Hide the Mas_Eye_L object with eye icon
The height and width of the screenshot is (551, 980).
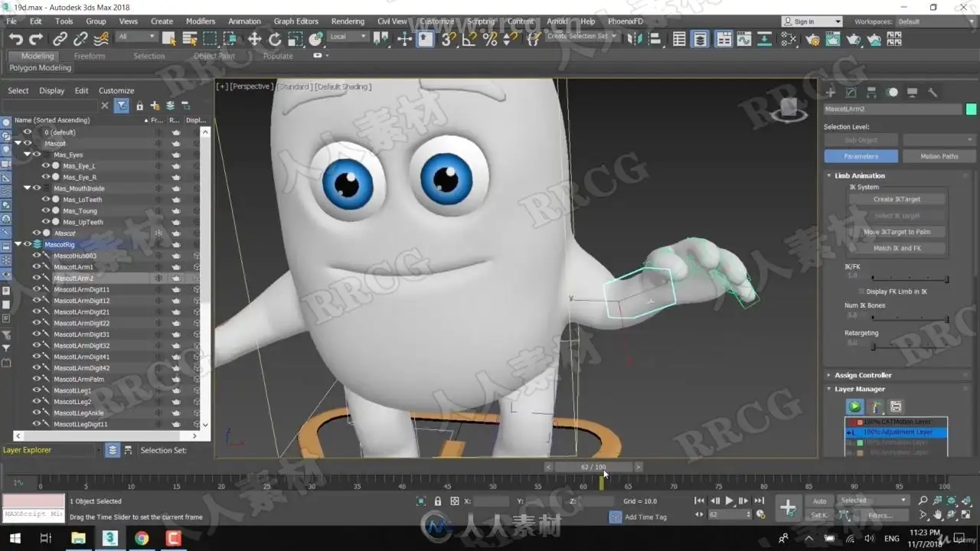46,166
